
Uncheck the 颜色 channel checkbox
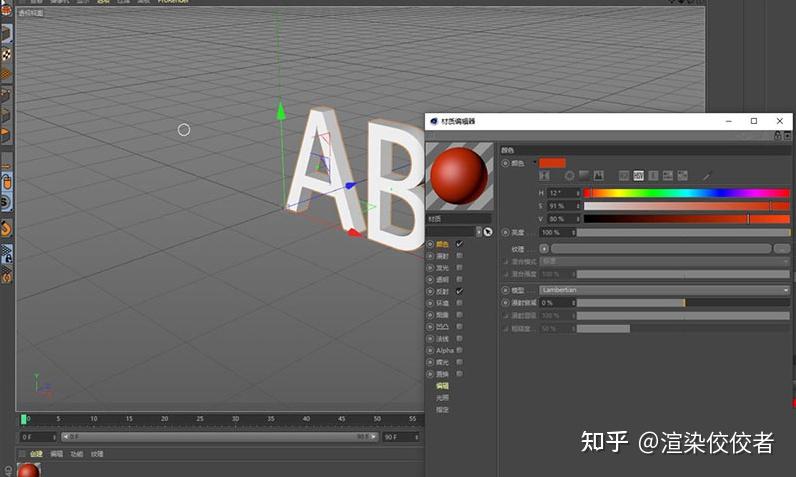point(459,244)
